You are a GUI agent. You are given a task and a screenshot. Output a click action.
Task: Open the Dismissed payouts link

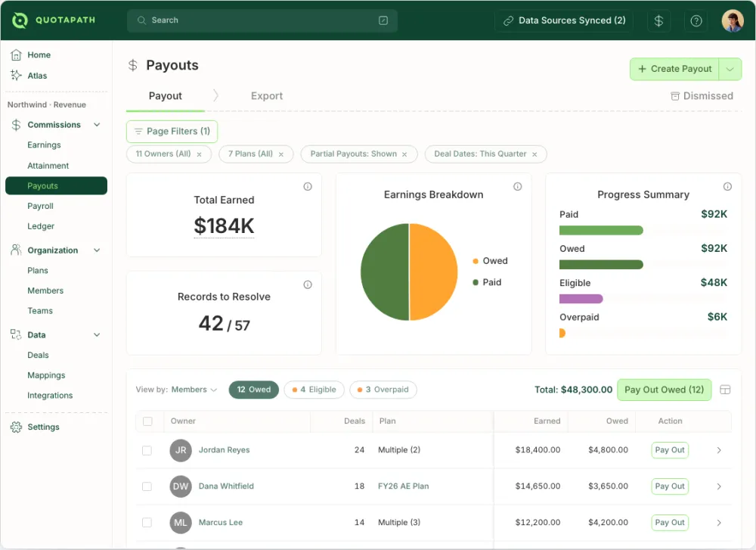702,95
